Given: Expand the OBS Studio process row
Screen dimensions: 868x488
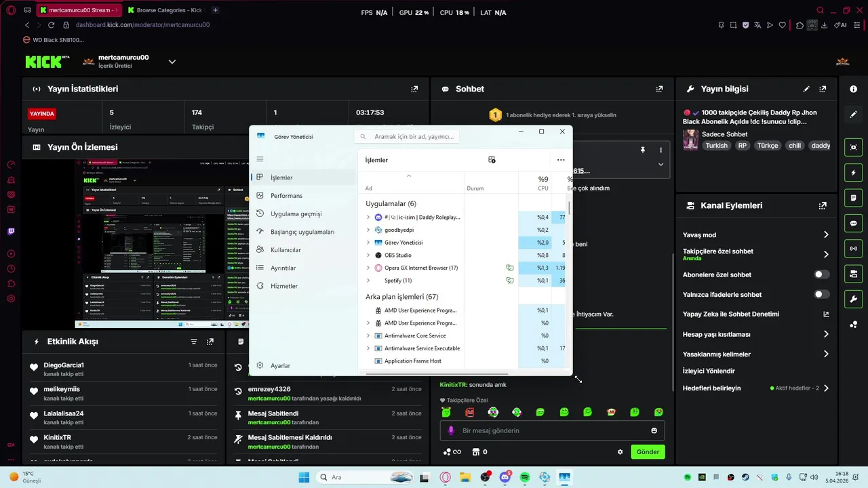Looking at the screenshot, I should coord(368,255).
